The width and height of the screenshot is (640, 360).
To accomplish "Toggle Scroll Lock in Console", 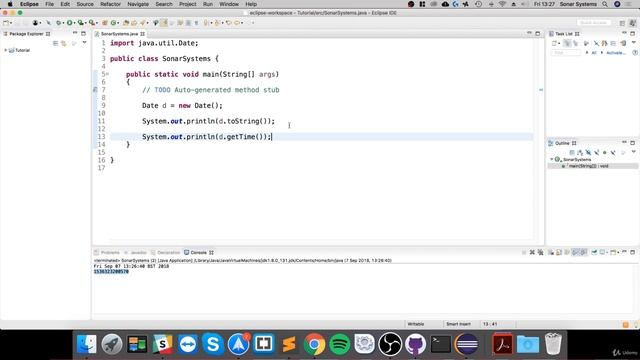I will click(x=559, y=253).
